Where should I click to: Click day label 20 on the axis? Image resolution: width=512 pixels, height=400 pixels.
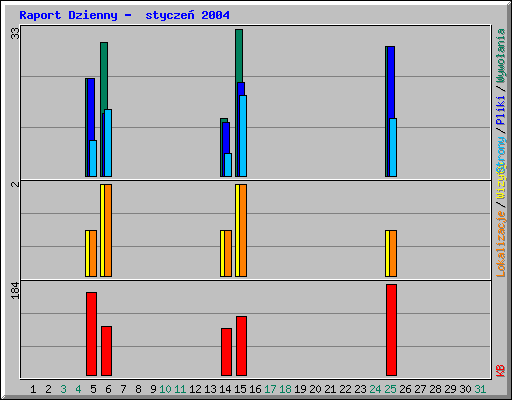tap(315, 389)
